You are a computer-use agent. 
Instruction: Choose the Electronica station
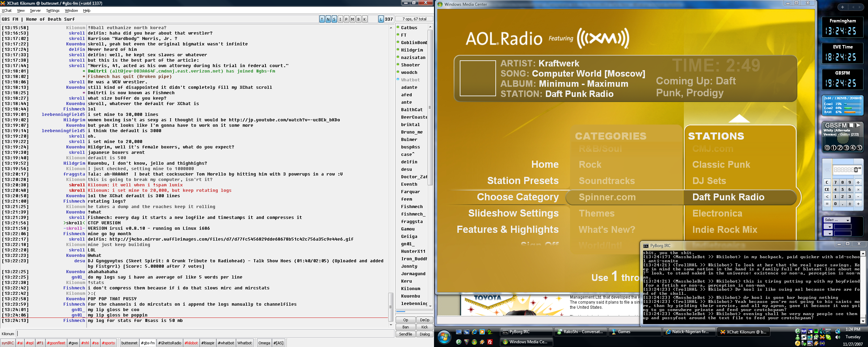click(x=717, y=213)
